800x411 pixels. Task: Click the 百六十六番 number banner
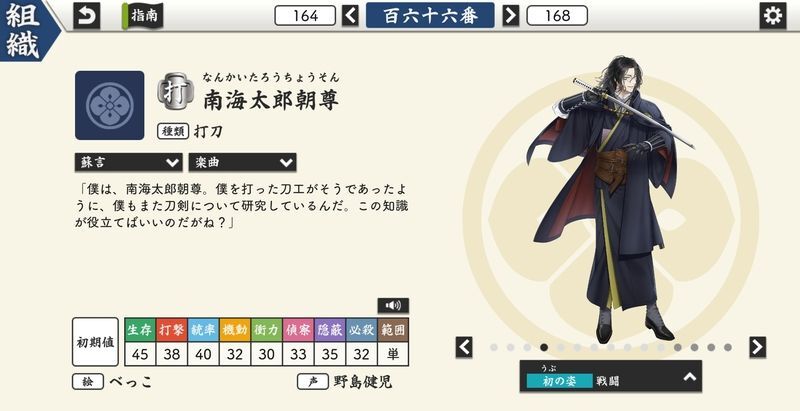point(430,15)
